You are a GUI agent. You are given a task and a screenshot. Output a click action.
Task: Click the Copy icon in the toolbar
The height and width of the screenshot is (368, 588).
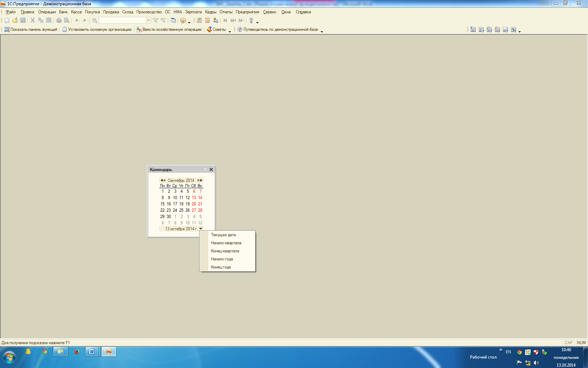(41, 20)
